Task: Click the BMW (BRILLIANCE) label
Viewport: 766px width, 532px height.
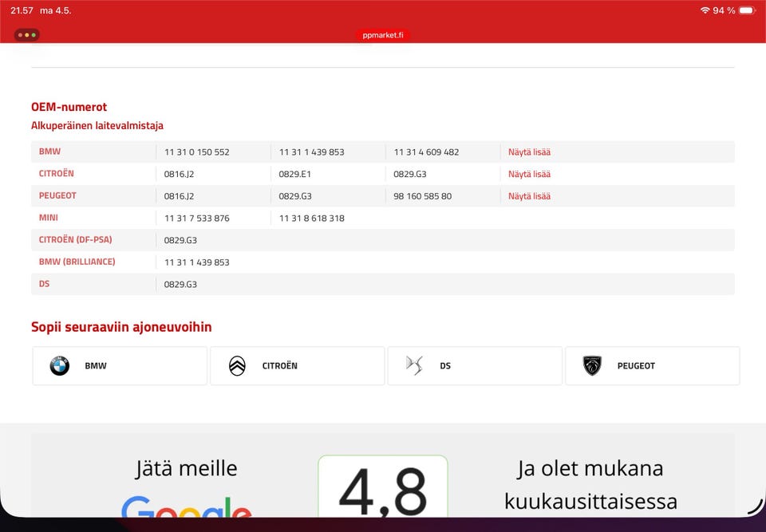Action: [77, 262]
